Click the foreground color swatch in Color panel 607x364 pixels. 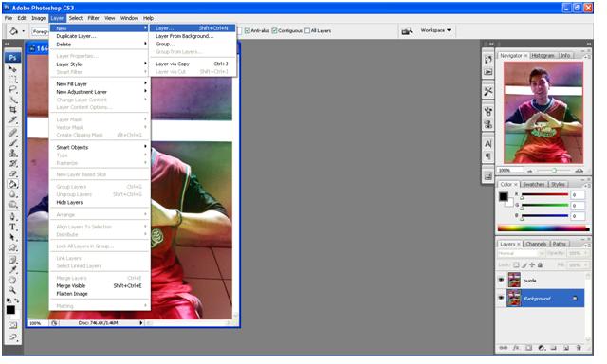point(504,196)
